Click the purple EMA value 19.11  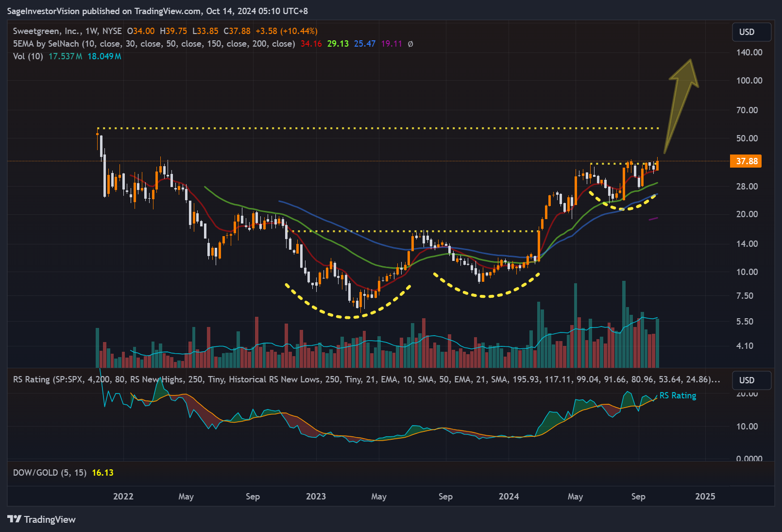pyautogui.click(x=391, y=44)
